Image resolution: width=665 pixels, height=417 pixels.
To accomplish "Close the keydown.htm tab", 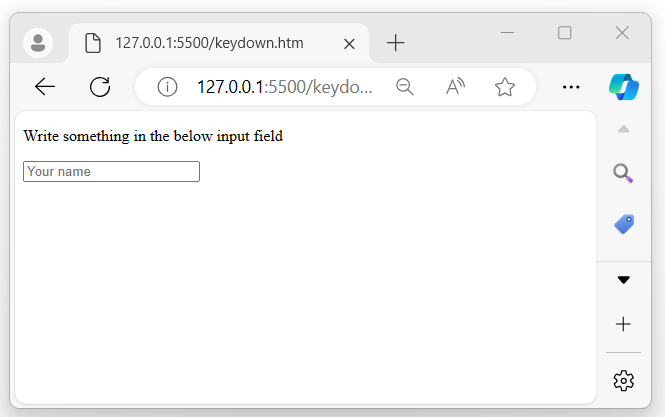I will tap(349, 43).
